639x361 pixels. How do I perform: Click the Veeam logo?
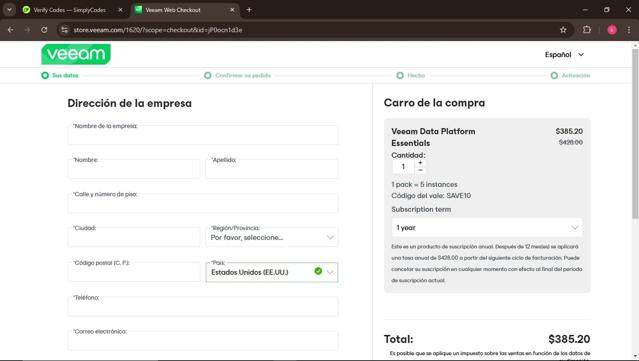coord(76,54)
